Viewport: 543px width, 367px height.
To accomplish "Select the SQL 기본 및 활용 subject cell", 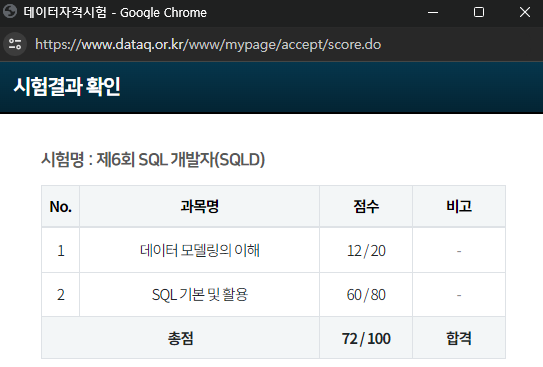I will point(199,295).
